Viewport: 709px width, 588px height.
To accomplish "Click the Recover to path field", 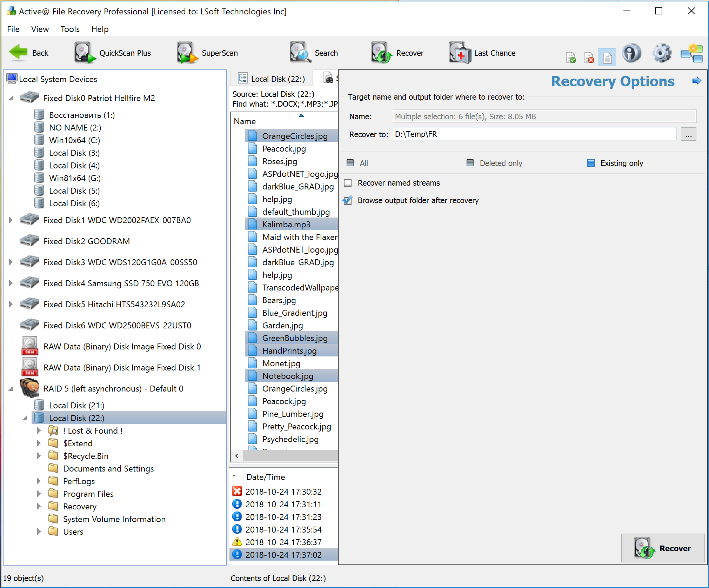I will (534, 134).
